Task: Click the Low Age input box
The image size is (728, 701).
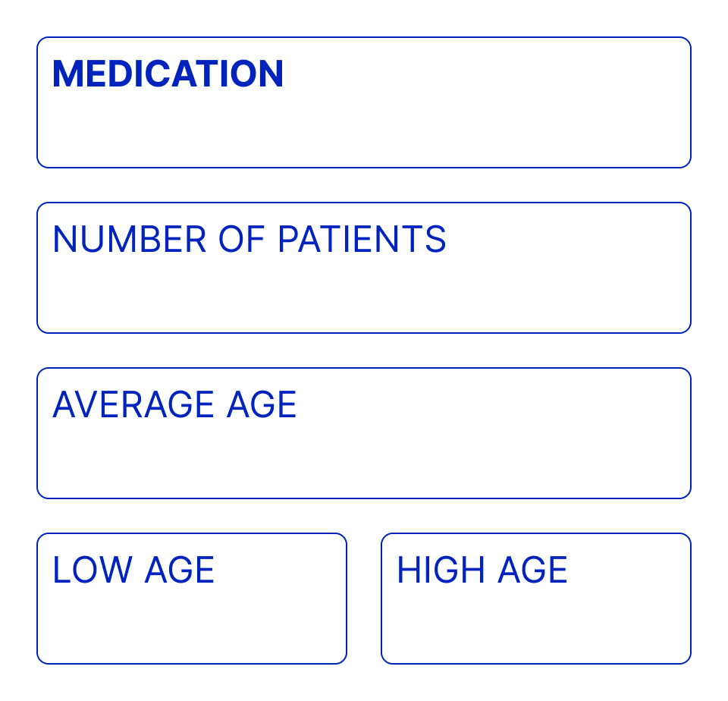Action: [x=192, y=599]
